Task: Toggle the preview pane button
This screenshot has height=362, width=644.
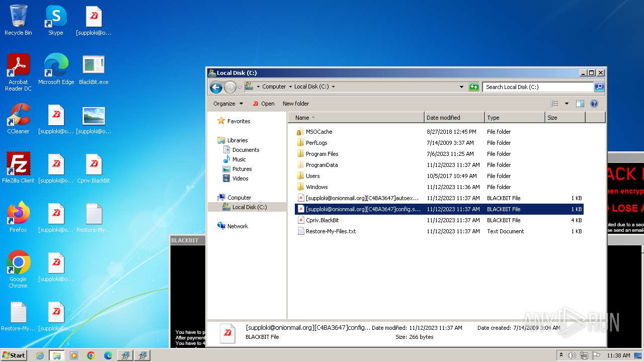Action: [x=580, y=104]
